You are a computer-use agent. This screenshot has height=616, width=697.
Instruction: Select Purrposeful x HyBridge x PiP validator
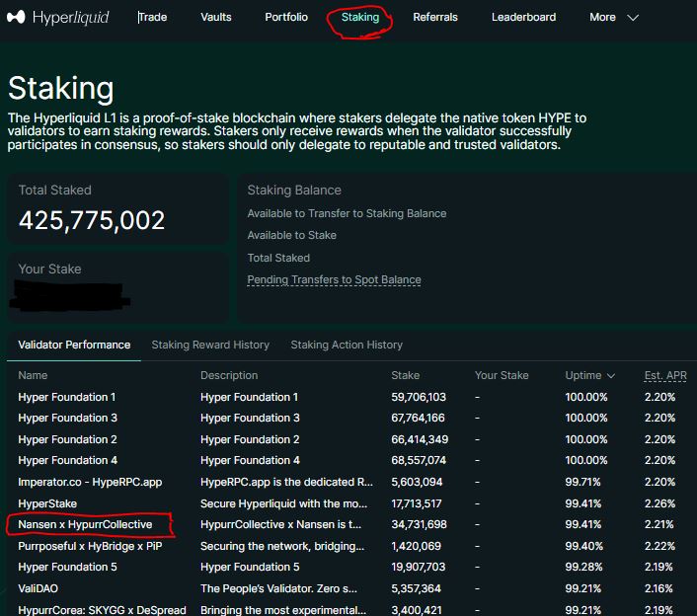click(x=90, y=546)
